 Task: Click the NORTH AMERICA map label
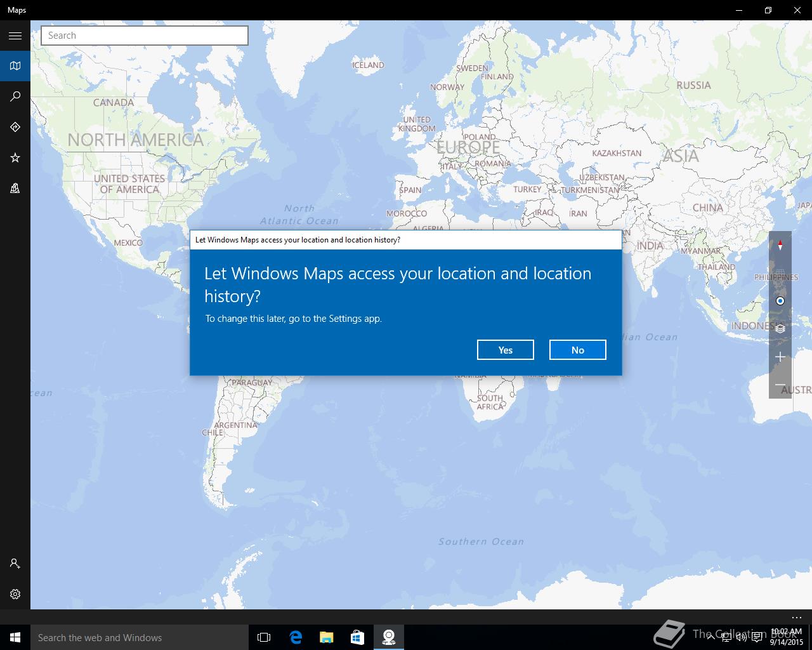pyautogui.click(x=136, y=140)
